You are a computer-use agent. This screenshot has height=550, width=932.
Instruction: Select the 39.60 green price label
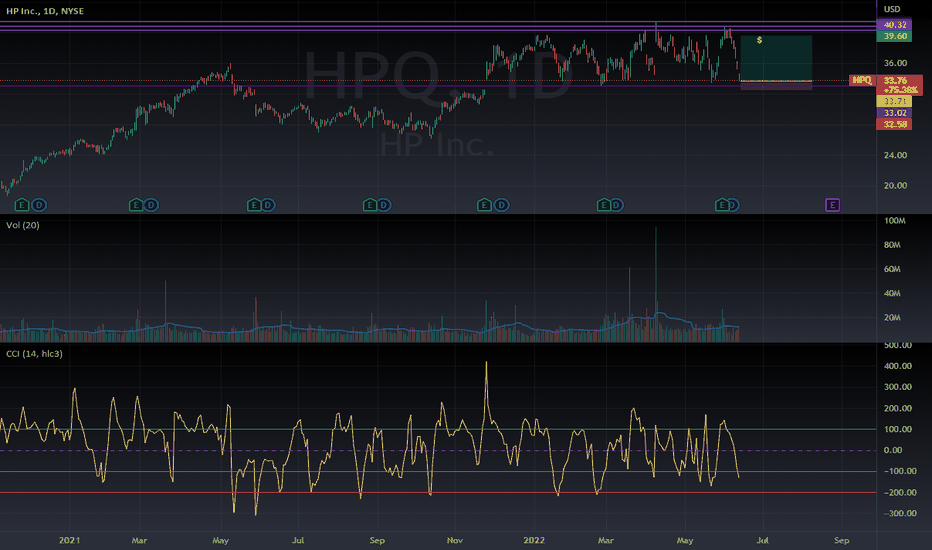[x=894, y=36]
